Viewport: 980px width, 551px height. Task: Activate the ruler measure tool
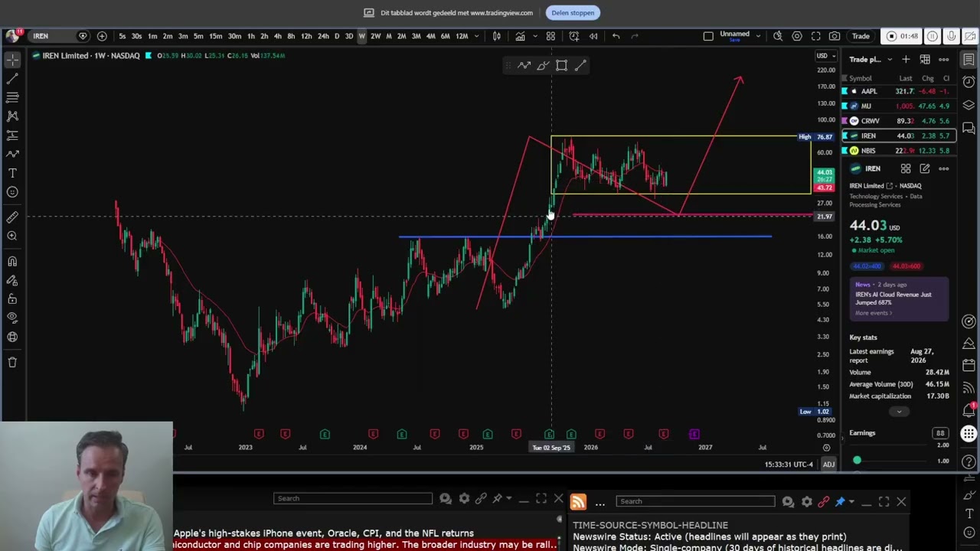(x=12, y=217)
